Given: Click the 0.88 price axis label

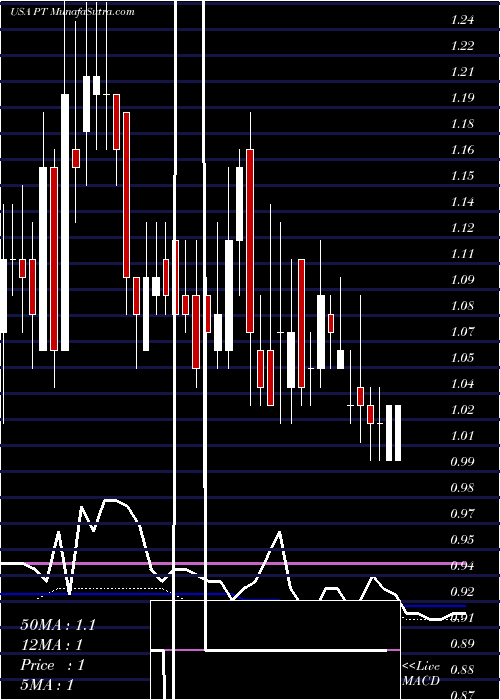Looking at the screenshot, I should point(462,670).
